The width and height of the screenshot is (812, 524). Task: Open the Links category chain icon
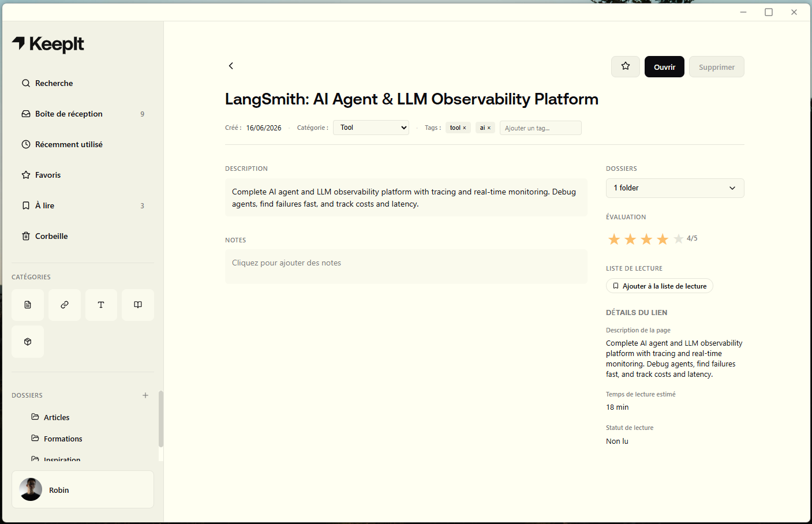click(65, 305)
